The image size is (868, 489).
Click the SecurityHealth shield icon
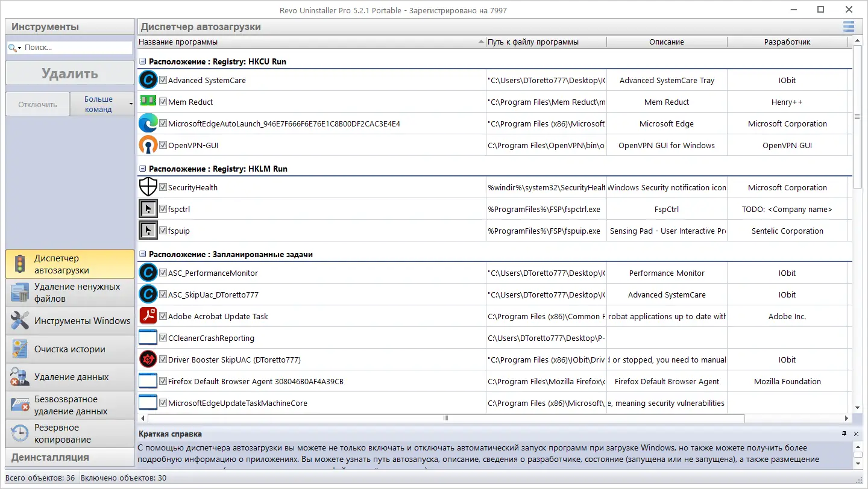coord(148,187)
